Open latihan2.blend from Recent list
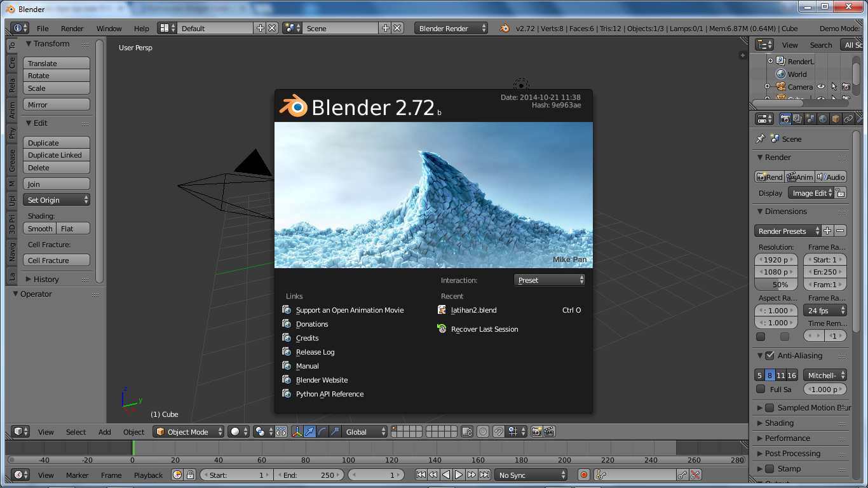The width and height of the screenshot is (868, 488). coord(474,310)
